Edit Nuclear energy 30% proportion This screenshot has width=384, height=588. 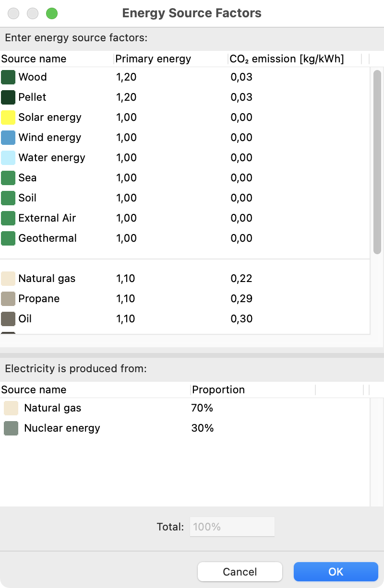203,428
